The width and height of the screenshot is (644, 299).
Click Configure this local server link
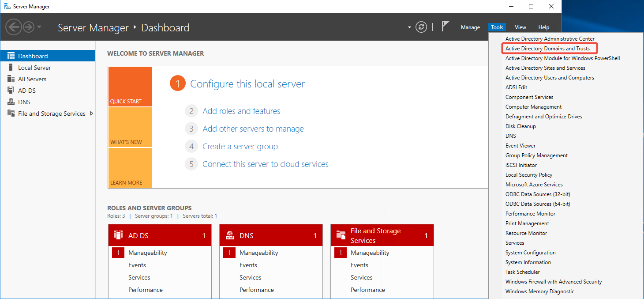click(247, 84)
